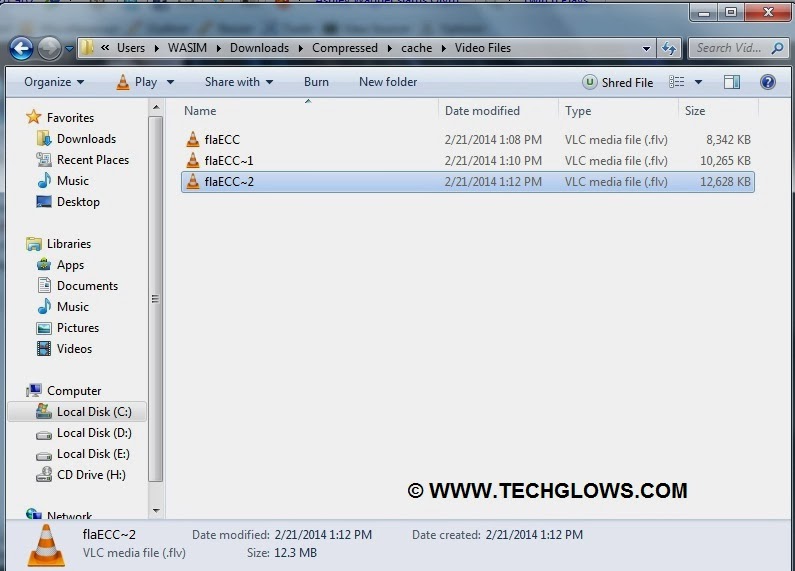Click WASIM in the address breadcrumb
795x571 pixels.
187,48
